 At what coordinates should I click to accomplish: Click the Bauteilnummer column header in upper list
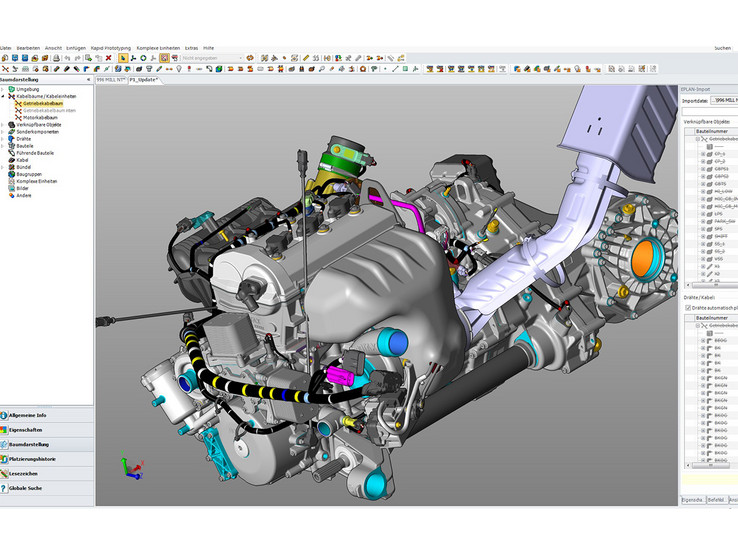point(717,131)
